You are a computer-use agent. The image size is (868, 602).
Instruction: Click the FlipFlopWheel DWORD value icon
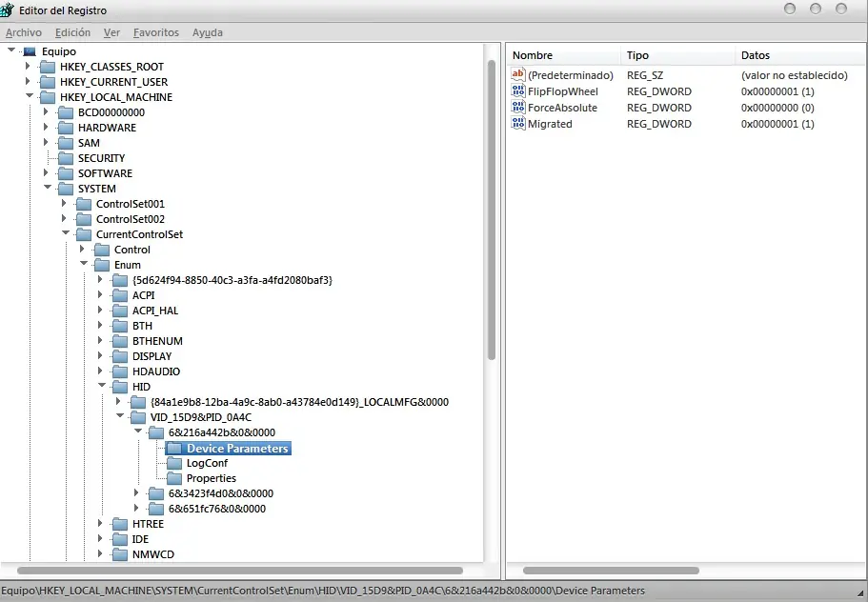tap(518, 90)
